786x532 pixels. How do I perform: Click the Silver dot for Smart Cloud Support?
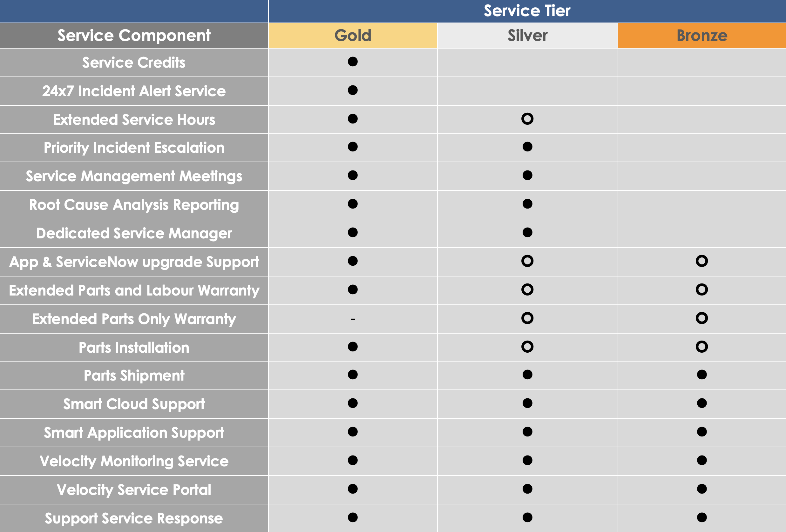[x=527, y=403]
